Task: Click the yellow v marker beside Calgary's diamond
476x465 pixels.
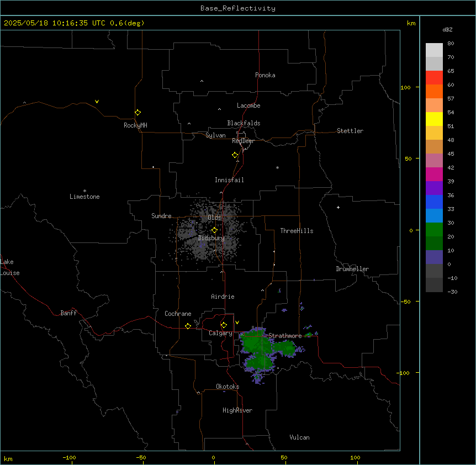Action: pos(237,323)
